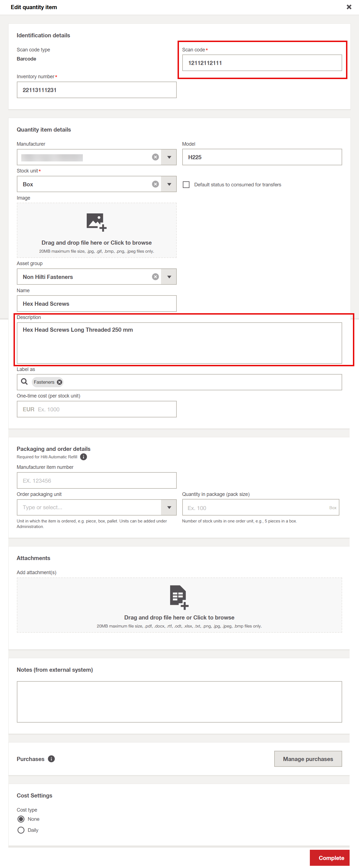Viewport: 359px width, 868px height.
Task: Expand the Asset group dropdown
Action: (x=169, y=277)
